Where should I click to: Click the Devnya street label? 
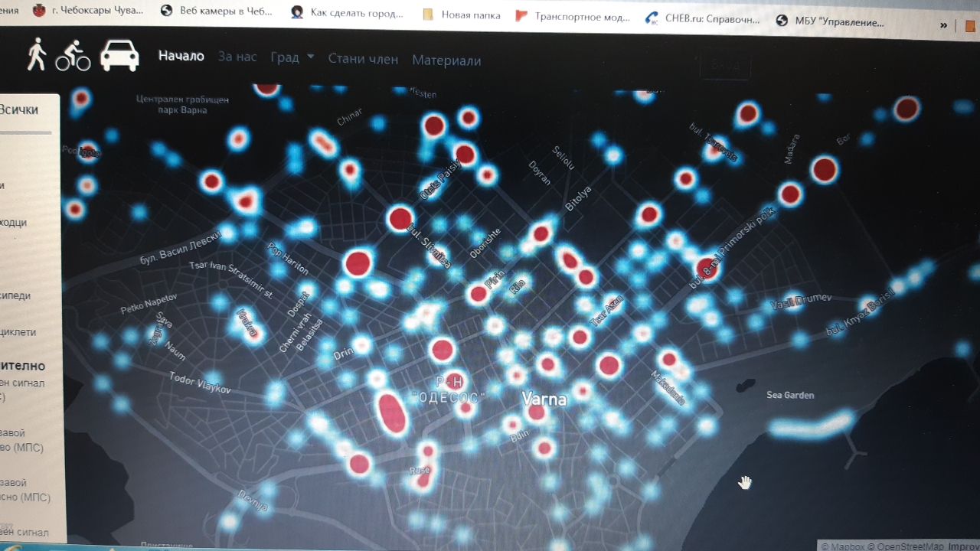[253, 500]
